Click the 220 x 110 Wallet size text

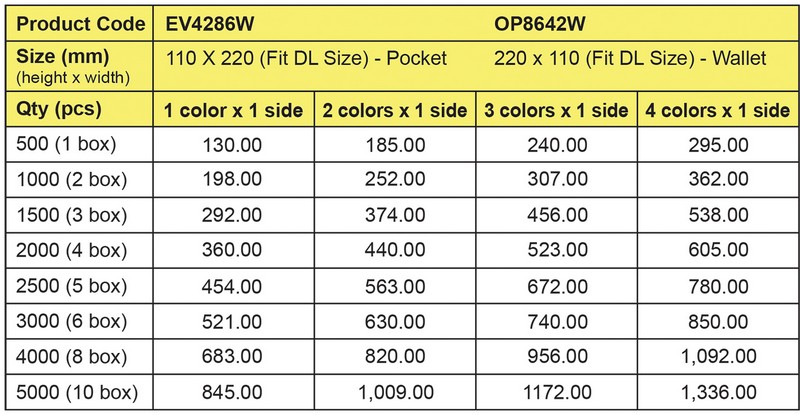click(x=630, y=58)
